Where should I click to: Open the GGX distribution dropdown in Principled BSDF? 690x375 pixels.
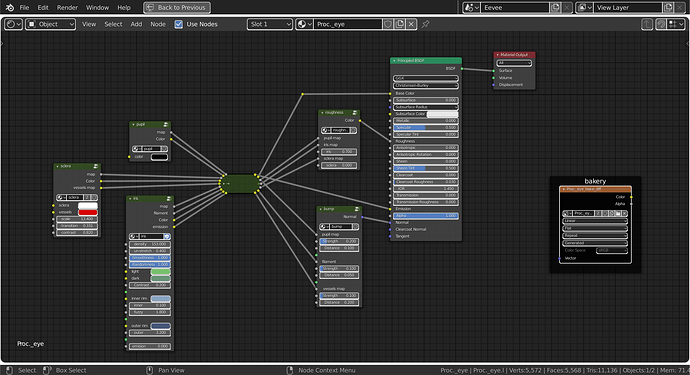(426, 78)
